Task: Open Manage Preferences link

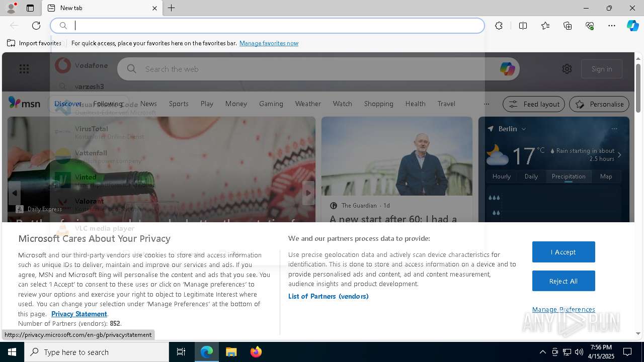Action: (x=563, y=309)
